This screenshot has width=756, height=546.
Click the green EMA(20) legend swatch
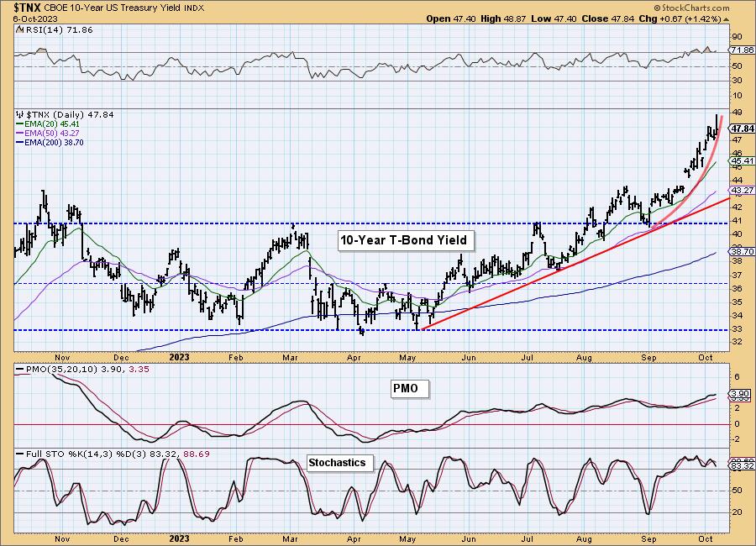pos(20,124)
